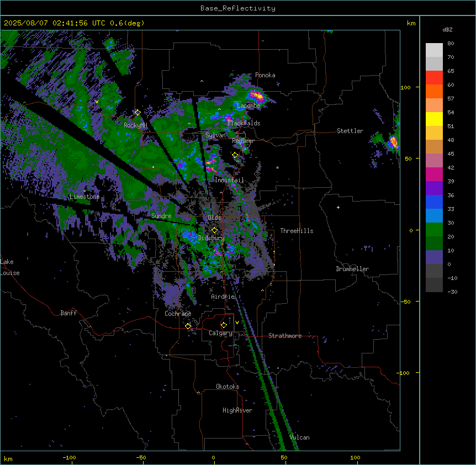Viewport: 476px width, 465px height.
Task: Click the Olds town label
Action: (x=214, y=218)
